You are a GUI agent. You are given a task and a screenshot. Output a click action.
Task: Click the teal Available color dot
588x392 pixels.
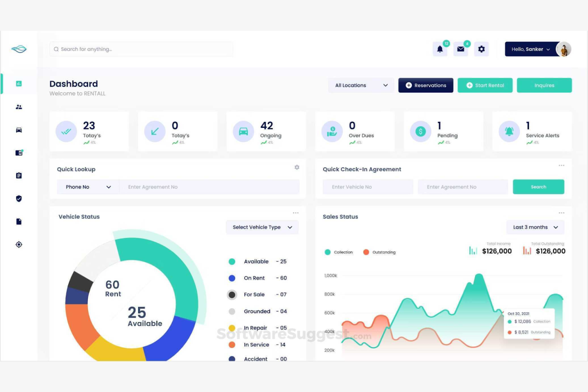(232, 261)
